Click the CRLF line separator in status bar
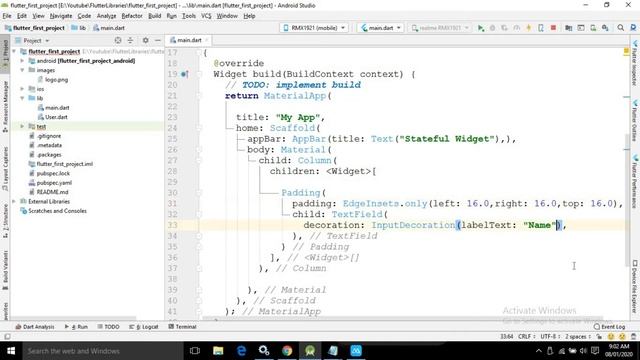Image resolution: width=640 pixels, height=360 pixels. [x=526, y=337]
